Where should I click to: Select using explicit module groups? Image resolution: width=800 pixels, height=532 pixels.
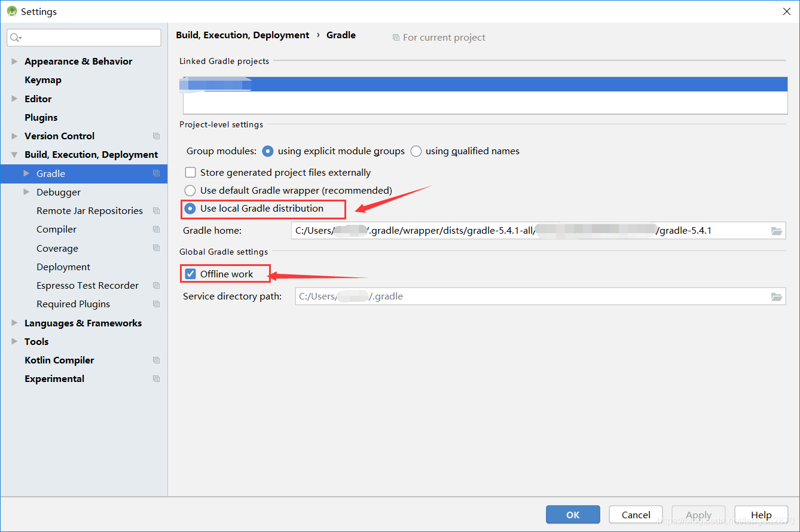268,151
